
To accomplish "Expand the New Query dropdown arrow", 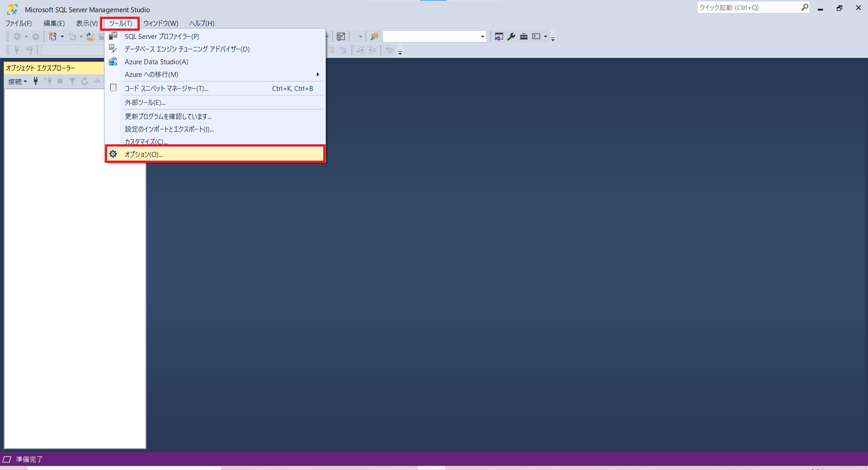I will point(62,37).
